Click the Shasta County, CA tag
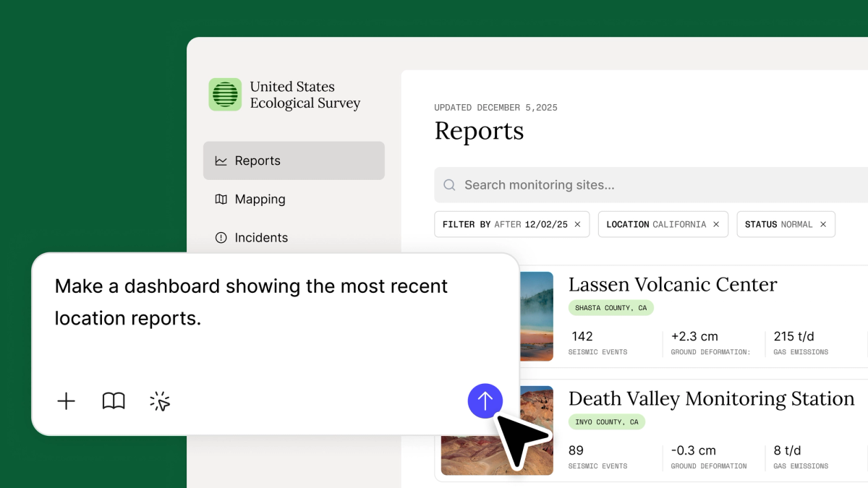Image resolution: width=868 pixels, height=488 pixels. tap(610, 307)
